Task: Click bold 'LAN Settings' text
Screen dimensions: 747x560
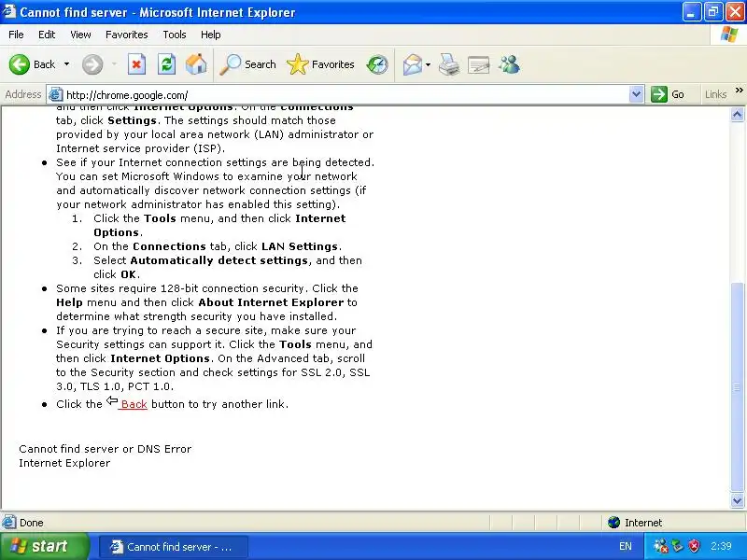Action: (x=300, y=246)
